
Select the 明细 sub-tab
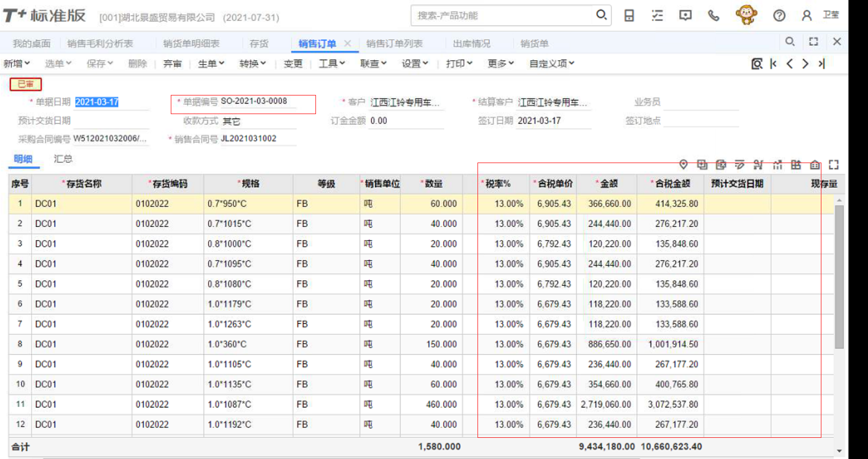(23, 159)
